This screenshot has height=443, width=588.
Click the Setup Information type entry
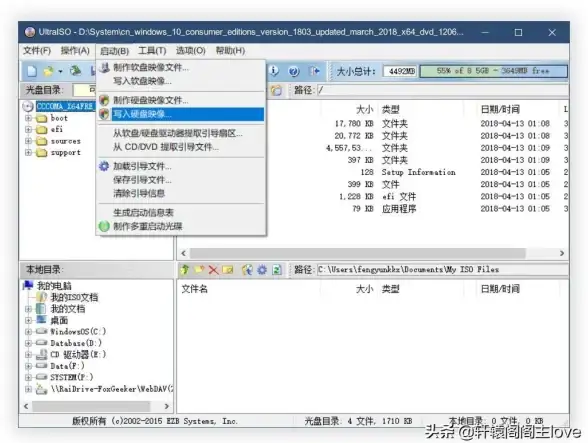(x=418, y=172)
